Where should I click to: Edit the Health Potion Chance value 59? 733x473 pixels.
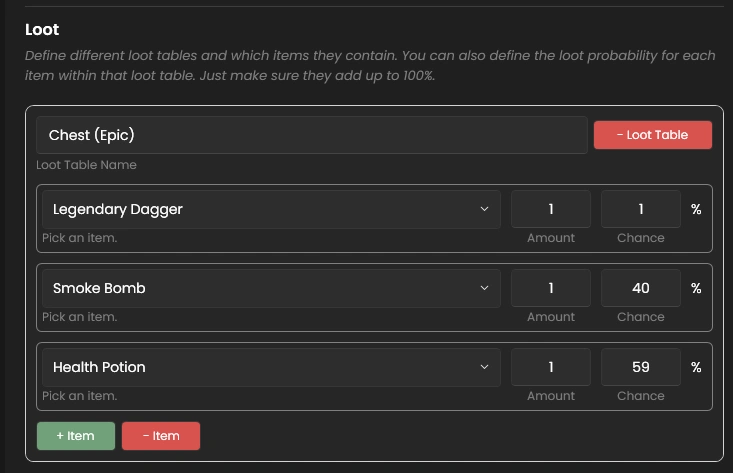(x=640, y=367)
